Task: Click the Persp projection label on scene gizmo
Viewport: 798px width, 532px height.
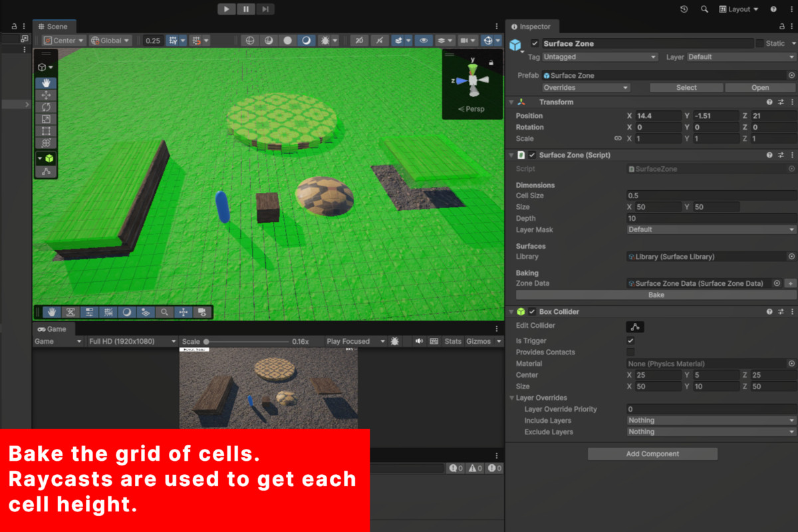Action: [x=471, y=109]
